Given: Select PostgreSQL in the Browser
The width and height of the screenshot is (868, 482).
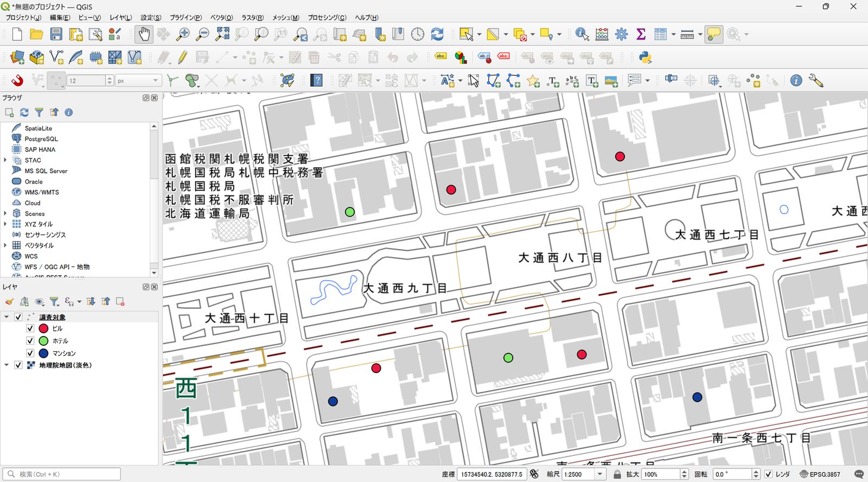Looking at the screenshot, I should 41,139.
